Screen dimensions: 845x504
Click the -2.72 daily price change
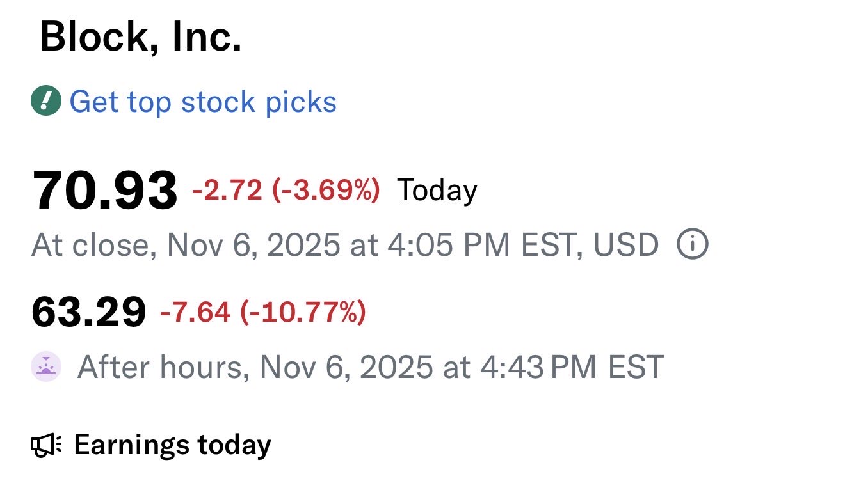tap(227, 190)
